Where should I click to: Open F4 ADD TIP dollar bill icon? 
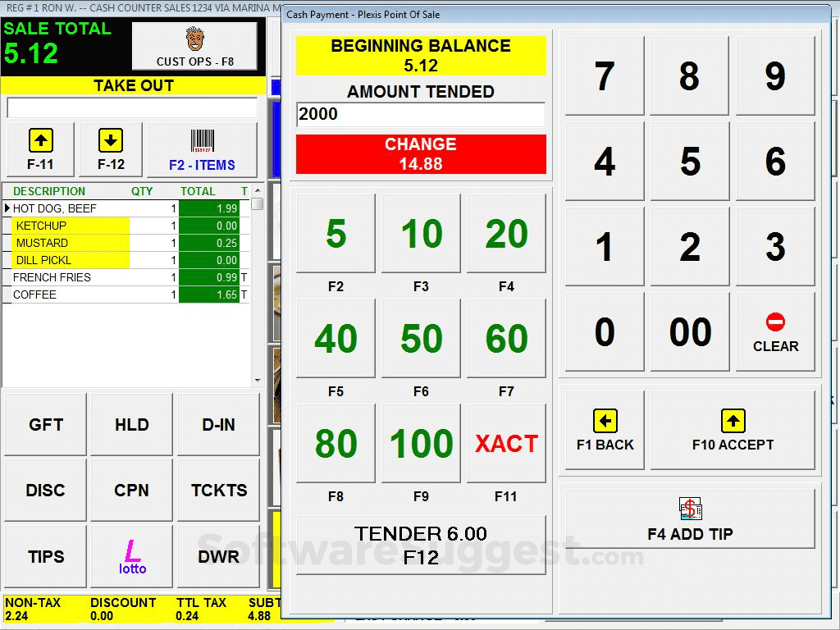(x=690, y=508)
